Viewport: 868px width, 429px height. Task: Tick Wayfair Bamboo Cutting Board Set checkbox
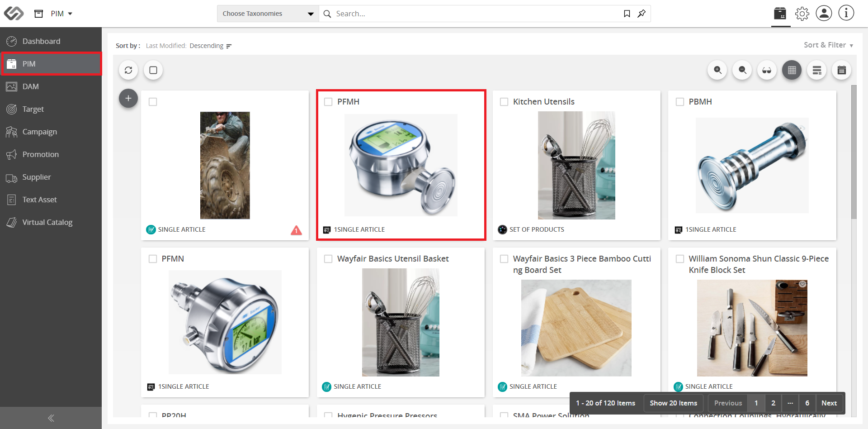click(x=504, y=259)
